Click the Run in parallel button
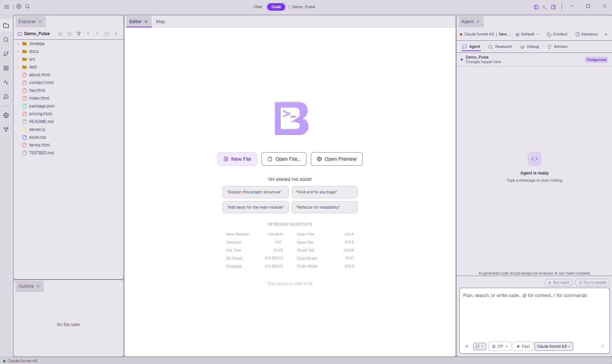This screenshot has height=364, width=612. (592, 283)
